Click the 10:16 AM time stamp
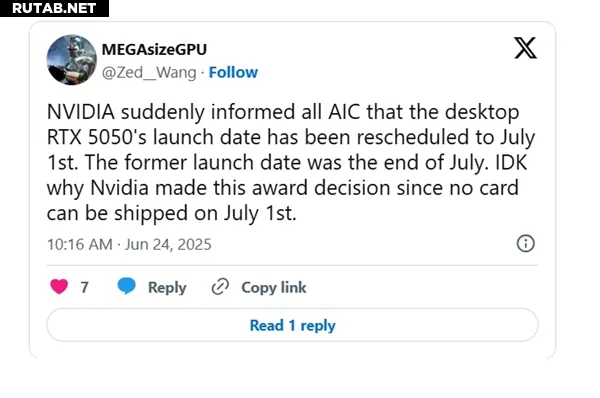This screenshot has height=398, width=600. pyautogui.click(x=80, y=244)
